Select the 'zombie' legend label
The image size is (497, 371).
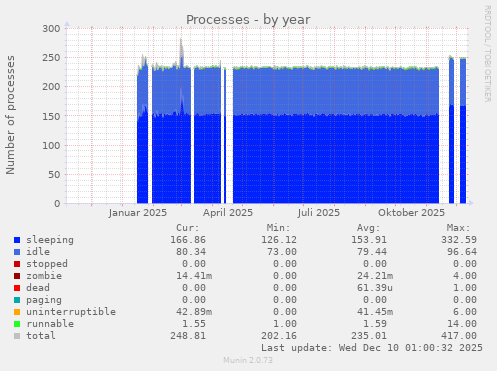[44, 276]
